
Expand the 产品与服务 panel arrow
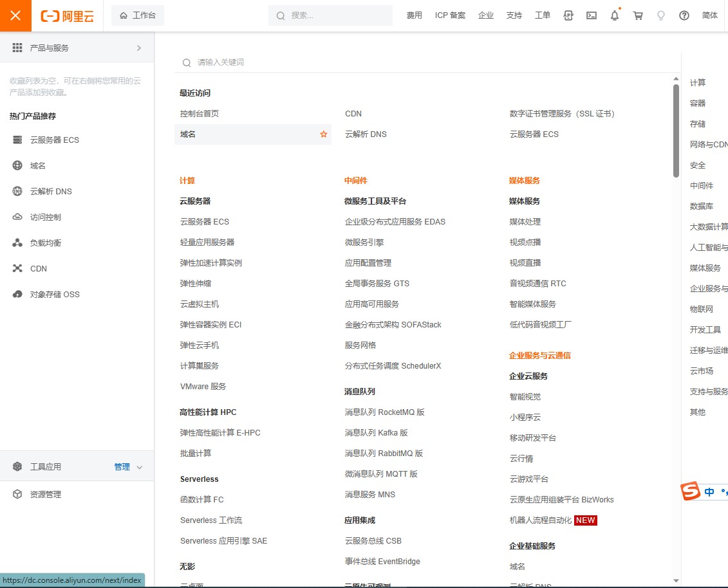(x=138, y=47)
